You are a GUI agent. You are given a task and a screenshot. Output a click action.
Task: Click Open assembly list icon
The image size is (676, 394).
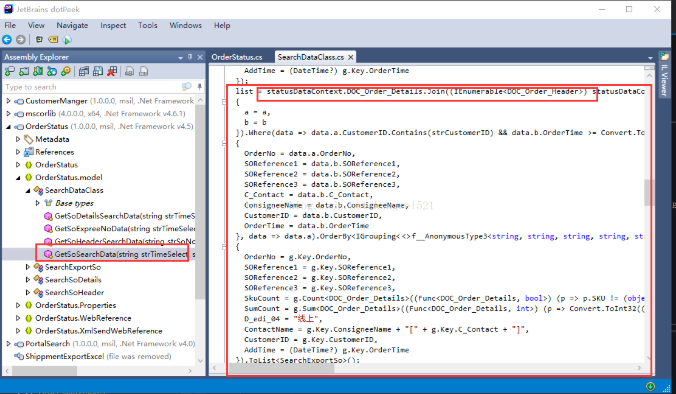pos(84,71)
